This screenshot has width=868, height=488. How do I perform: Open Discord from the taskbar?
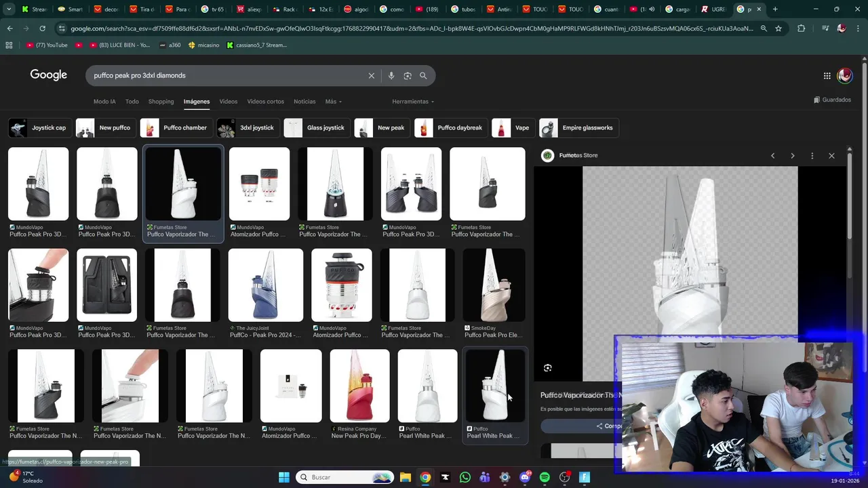point(525,477)
